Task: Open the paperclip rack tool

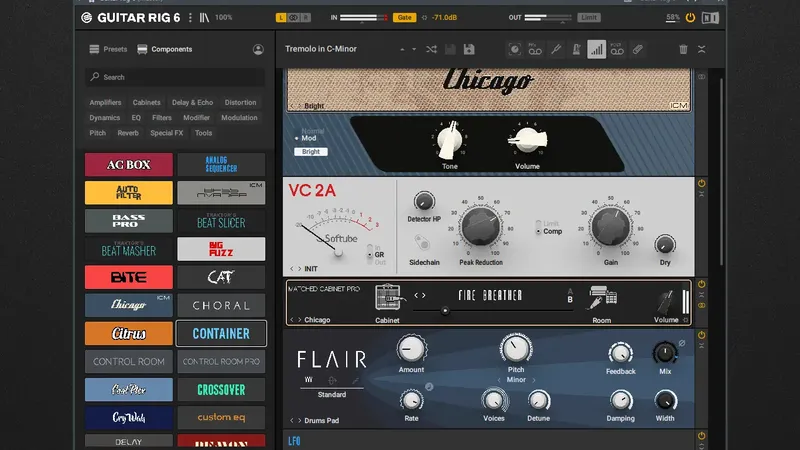Action: pyautogui.click(x=638, y=49)
